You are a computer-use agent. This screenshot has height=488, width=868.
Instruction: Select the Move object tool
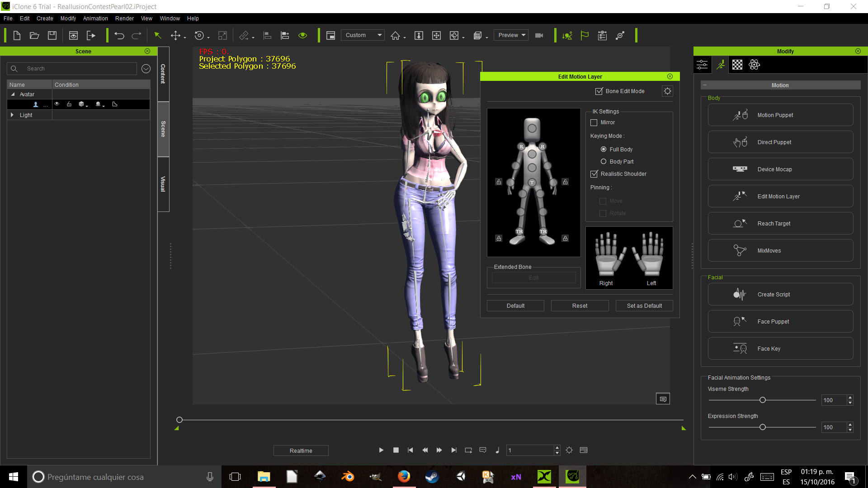tap(175, 35)
